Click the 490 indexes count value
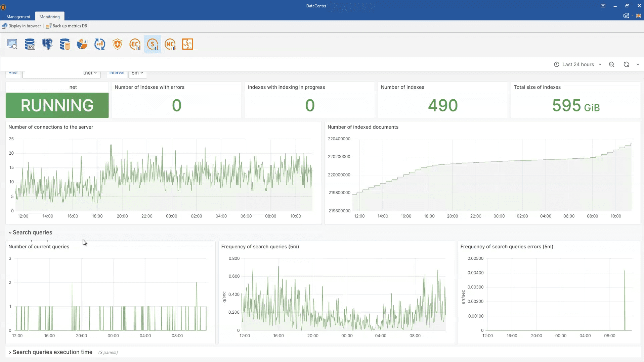 point(443,105)
